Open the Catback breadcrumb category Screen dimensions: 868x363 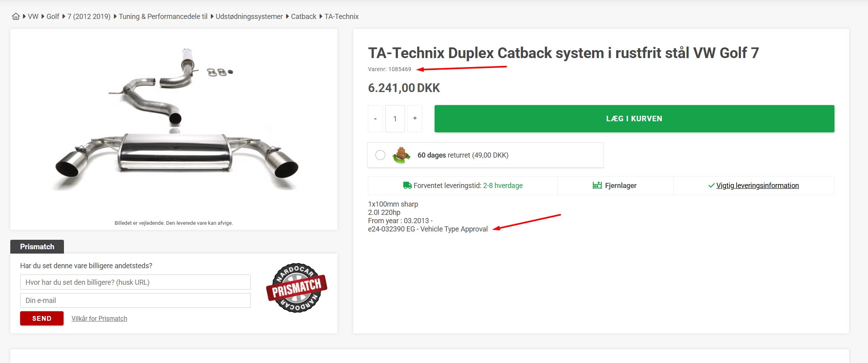pos(304,17)
